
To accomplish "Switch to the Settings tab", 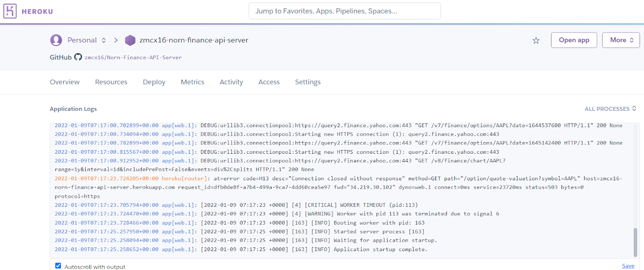I will tap(308, 82).
